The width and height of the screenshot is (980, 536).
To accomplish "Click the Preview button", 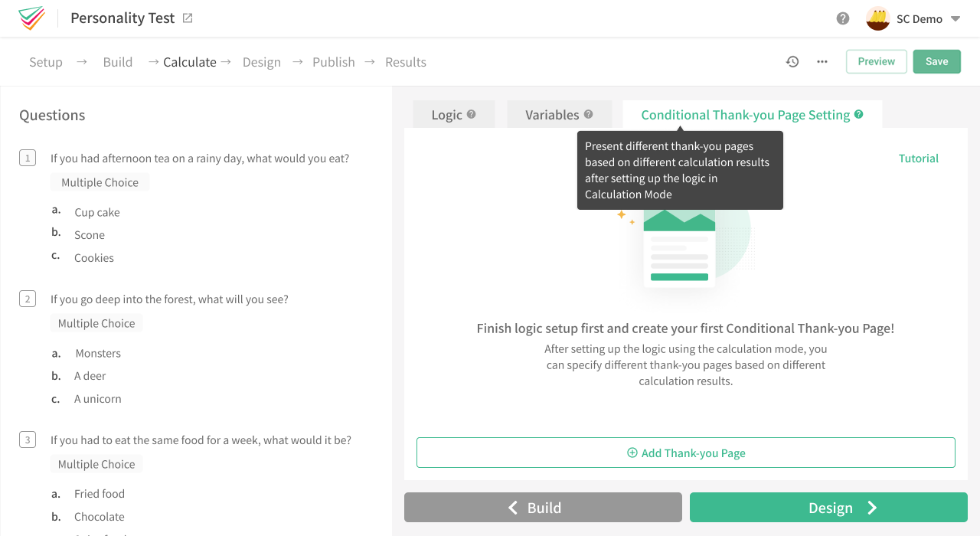I will (876, 61).
